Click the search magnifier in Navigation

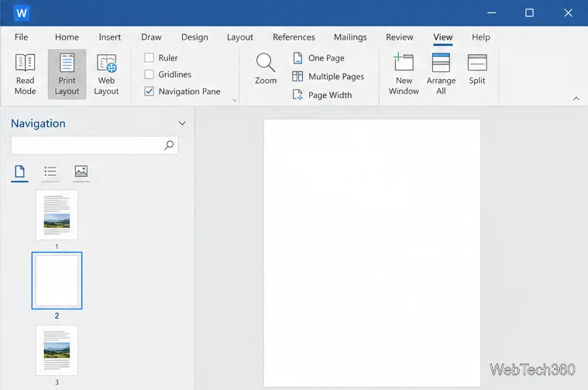[169, 145]
